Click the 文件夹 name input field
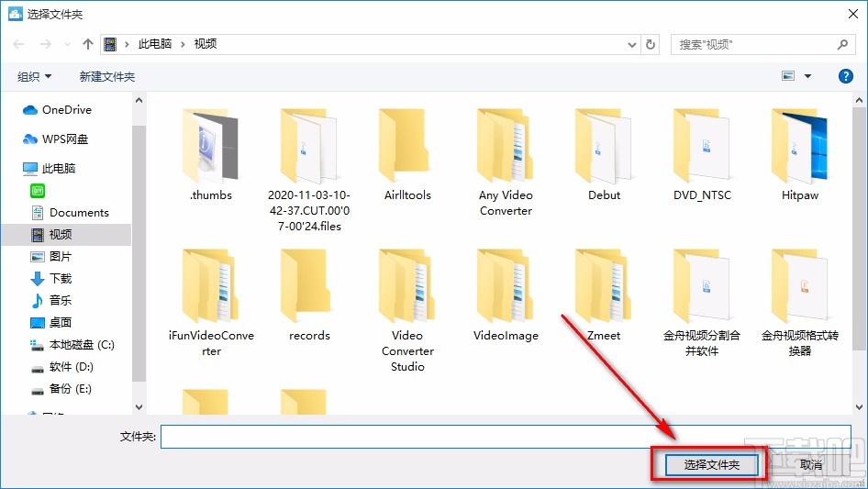Image resolution: width=868 pixels, height=489 pixels. [506, 437]
